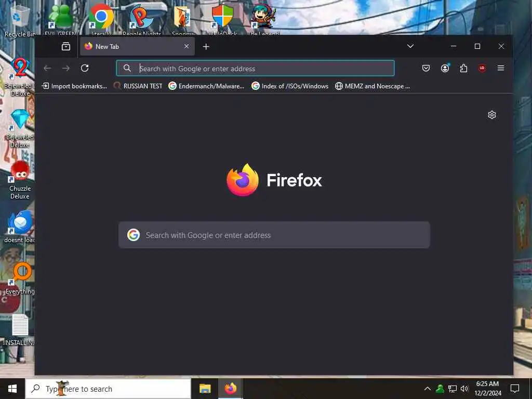Click the address bar magnifier icon

click(x=127, y=68)
